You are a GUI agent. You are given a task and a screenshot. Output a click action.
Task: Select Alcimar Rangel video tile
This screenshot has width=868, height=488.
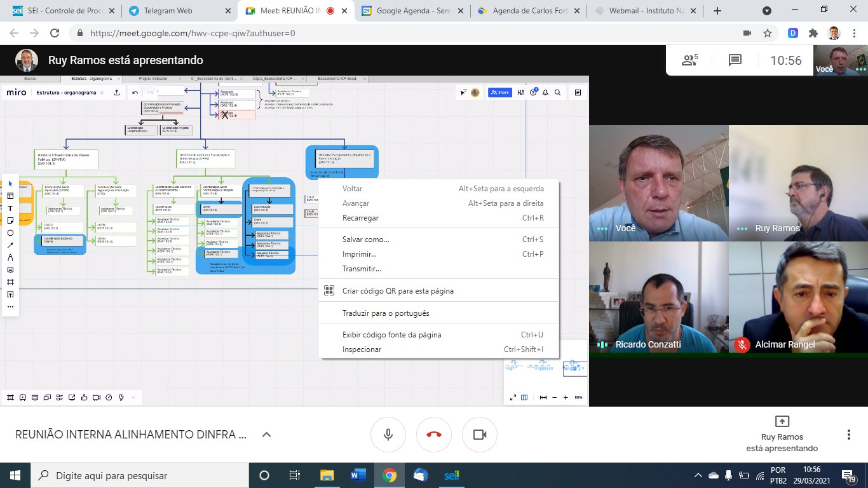point(797,297)
